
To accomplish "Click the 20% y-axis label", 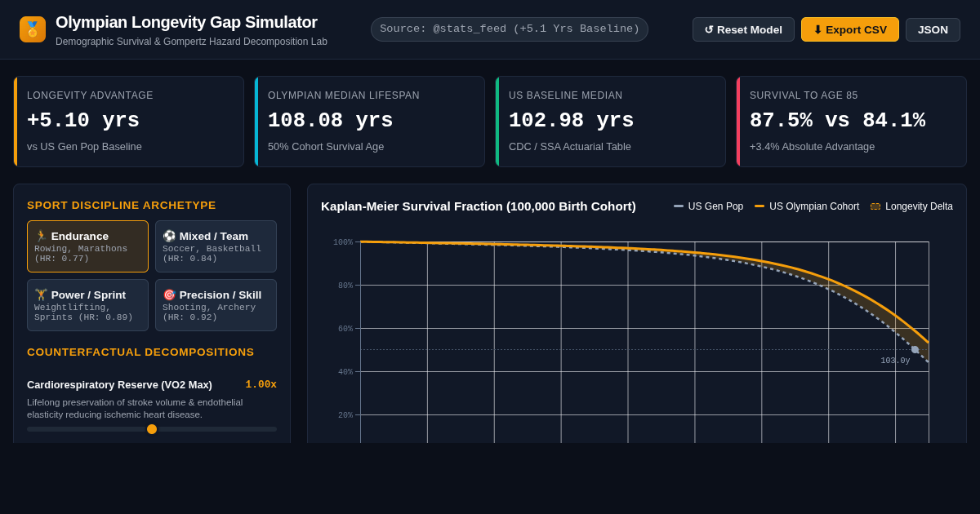I will (x=345, y=415).
